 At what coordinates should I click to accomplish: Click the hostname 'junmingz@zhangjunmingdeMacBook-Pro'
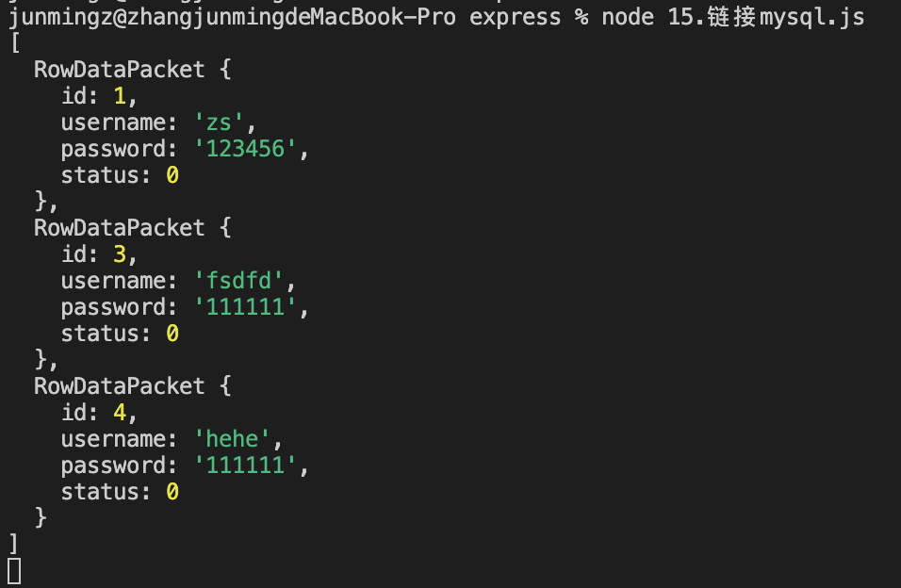click(x=232, y=17)
